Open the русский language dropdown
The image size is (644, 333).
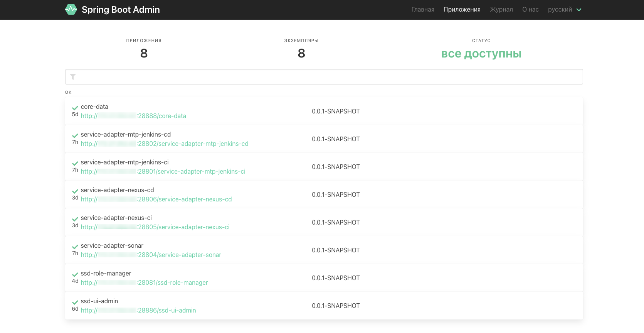click(565, 10)
